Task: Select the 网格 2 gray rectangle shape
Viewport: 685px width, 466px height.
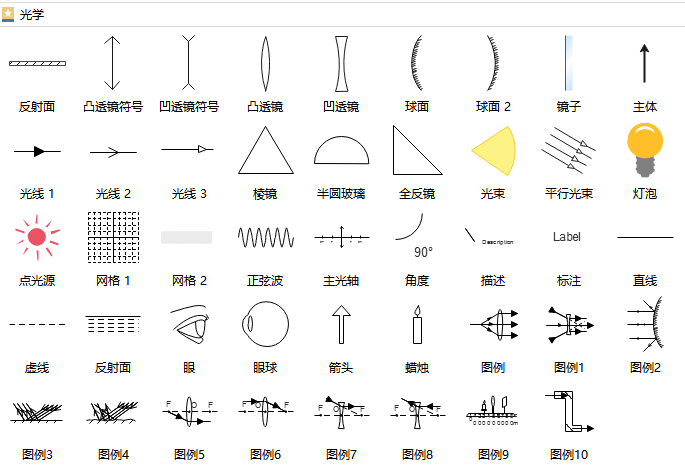Action: (x=187, y=237)
